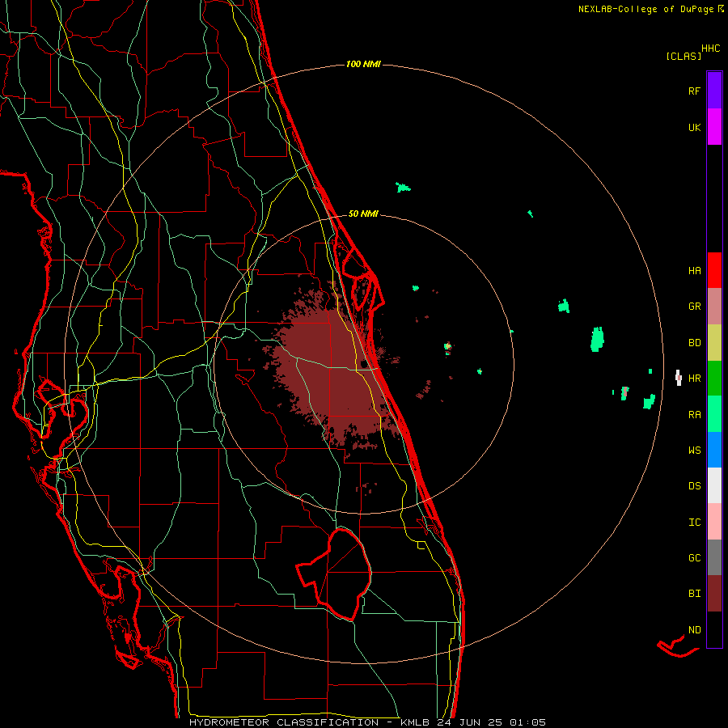This screenshot has width=728, height=728.
Task: Click the green rain cell north near the 100 NMI ring
Action: coord(403,188)
